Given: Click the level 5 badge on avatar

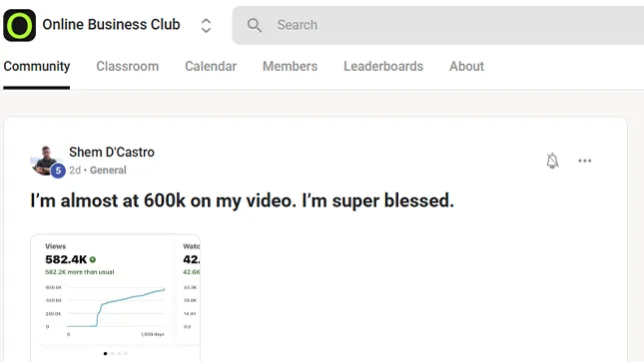Looking at the screenshot, I should tap(58, 171).
